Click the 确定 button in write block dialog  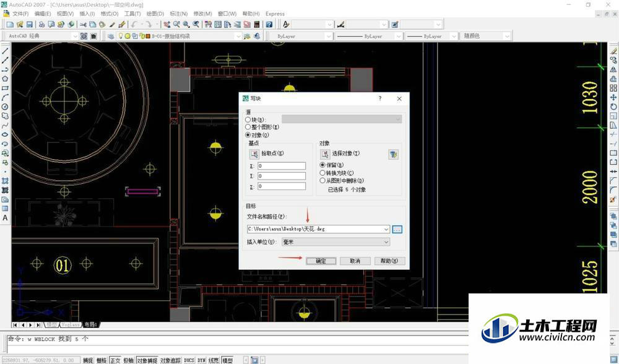pyautogui.click(x=321, y=261)
